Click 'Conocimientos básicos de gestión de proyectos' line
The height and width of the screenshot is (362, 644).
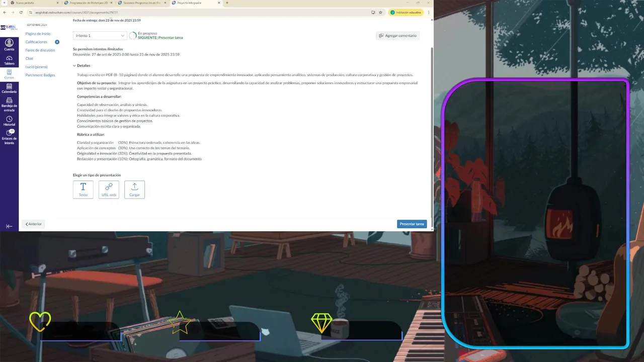tap(115, 121)
